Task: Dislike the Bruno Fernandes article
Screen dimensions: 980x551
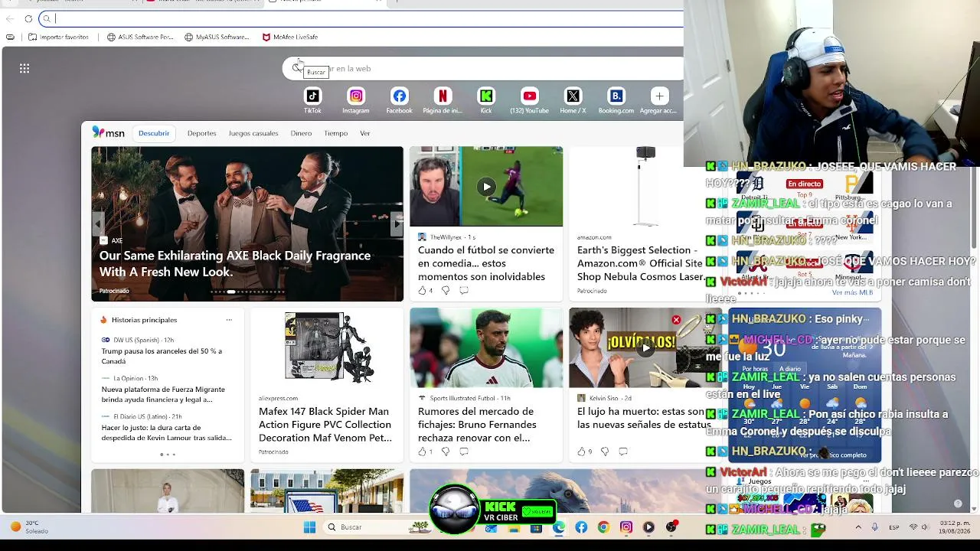Action: tap(446, 452)
